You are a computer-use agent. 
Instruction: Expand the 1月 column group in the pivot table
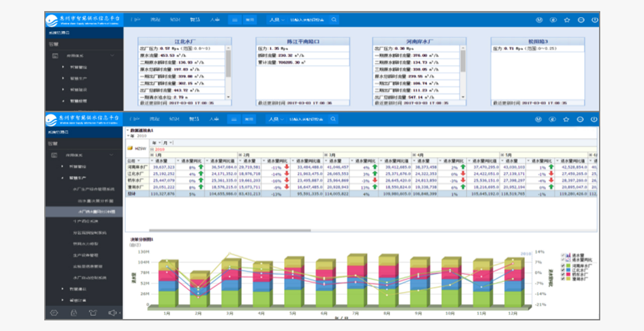(152, 155)
